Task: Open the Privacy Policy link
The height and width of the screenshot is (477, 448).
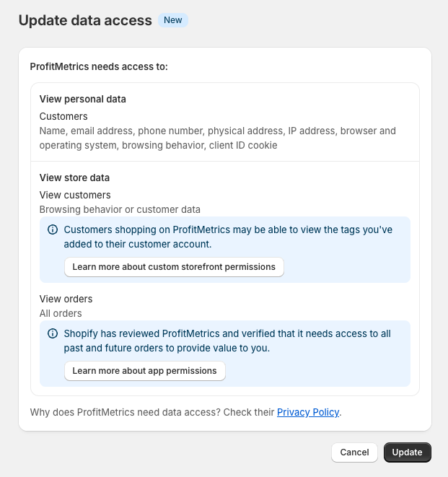Action: 308,412
